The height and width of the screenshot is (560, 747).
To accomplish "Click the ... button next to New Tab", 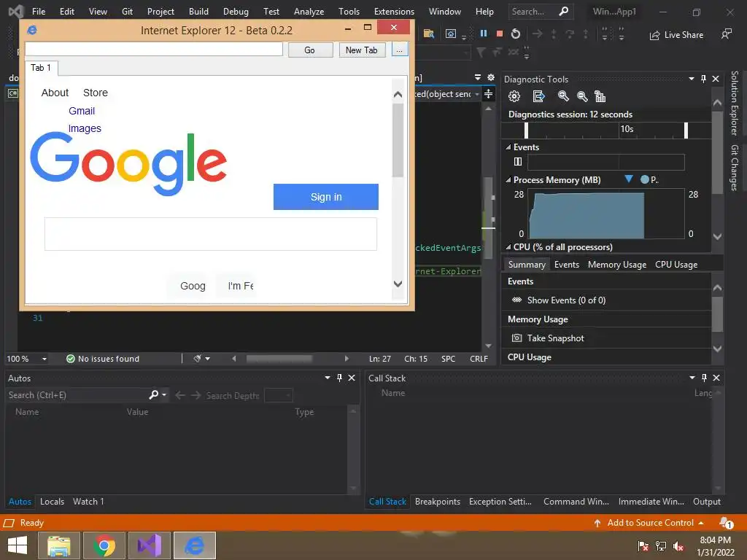I will [x=400, y=50].
